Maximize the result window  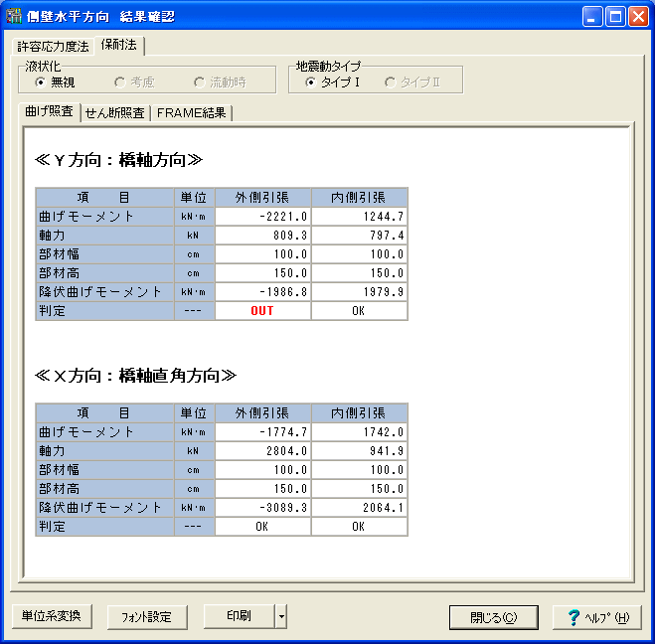coord(615,17)
